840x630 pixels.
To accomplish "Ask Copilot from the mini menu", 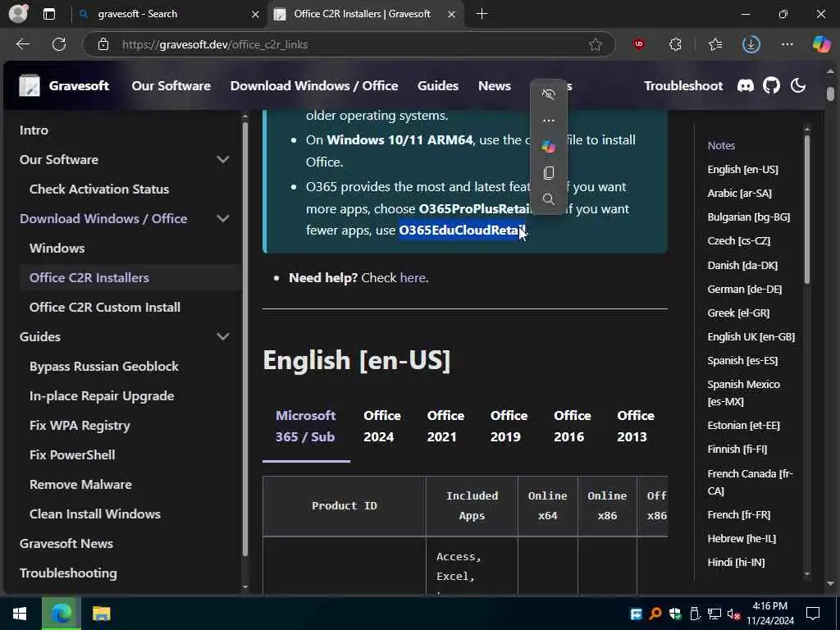I will 548,147.
